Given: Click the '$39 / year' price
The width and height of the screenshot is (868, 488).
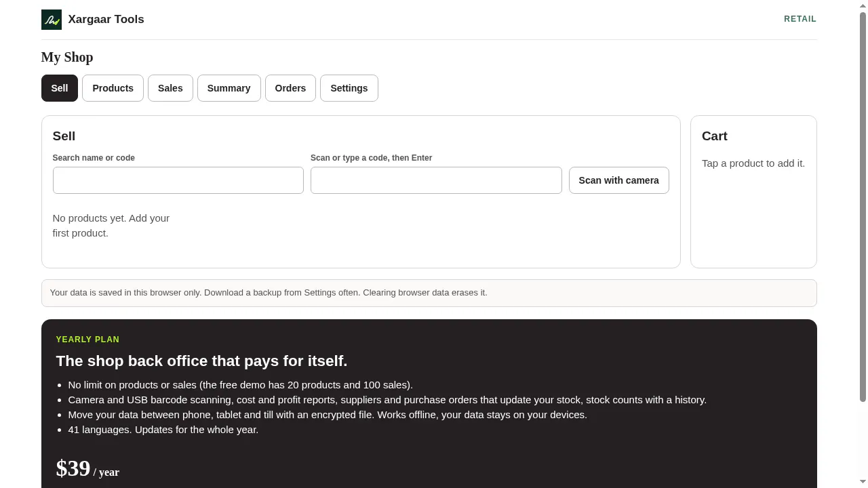Looking at the screenshot, I should tap(87, 468).
